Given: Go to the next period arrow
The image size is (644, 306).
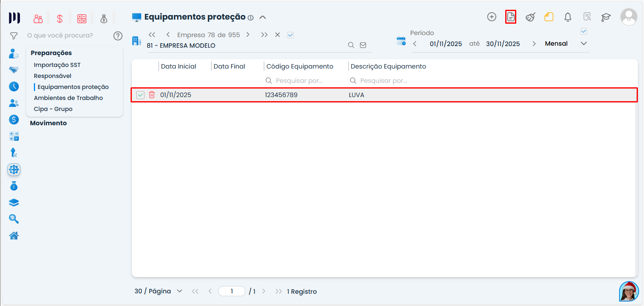Looking at the screenshot, I should (x=534, y=44).
